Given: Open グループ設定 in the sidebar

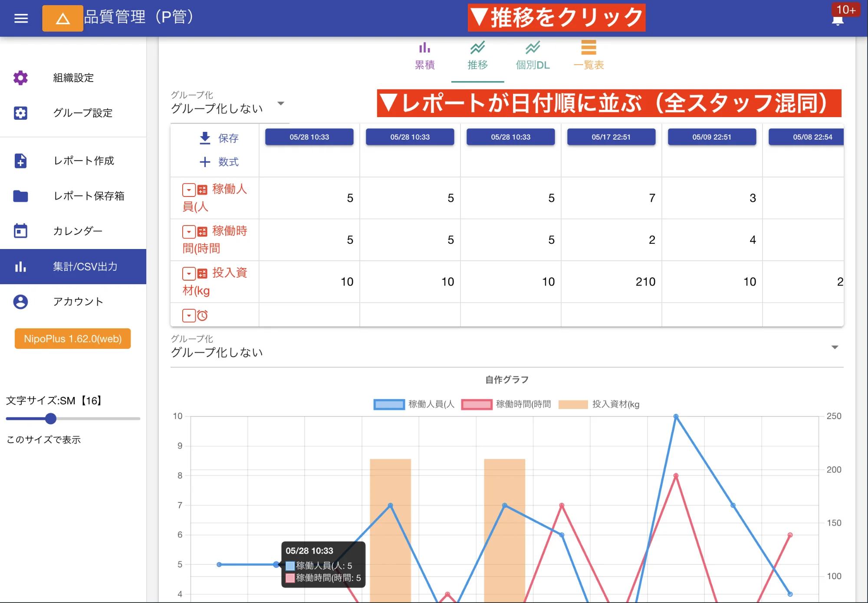Looking at the screenshot, I should pyautogui.click(x=73, y=113).
